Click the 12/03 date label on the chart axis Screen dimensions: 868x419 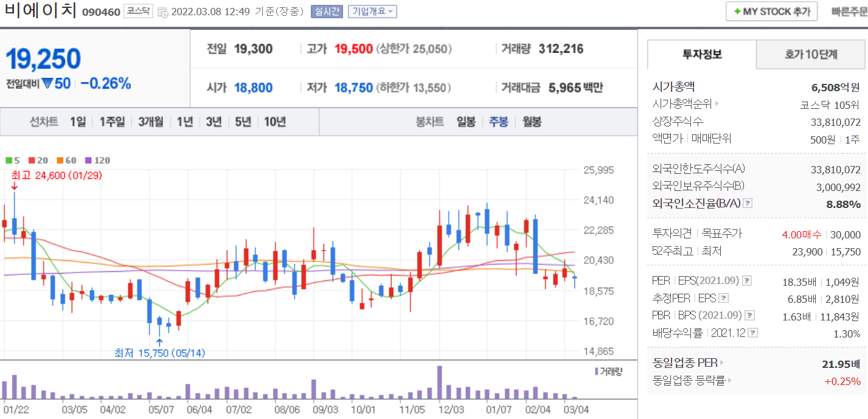tap(451, 410)
